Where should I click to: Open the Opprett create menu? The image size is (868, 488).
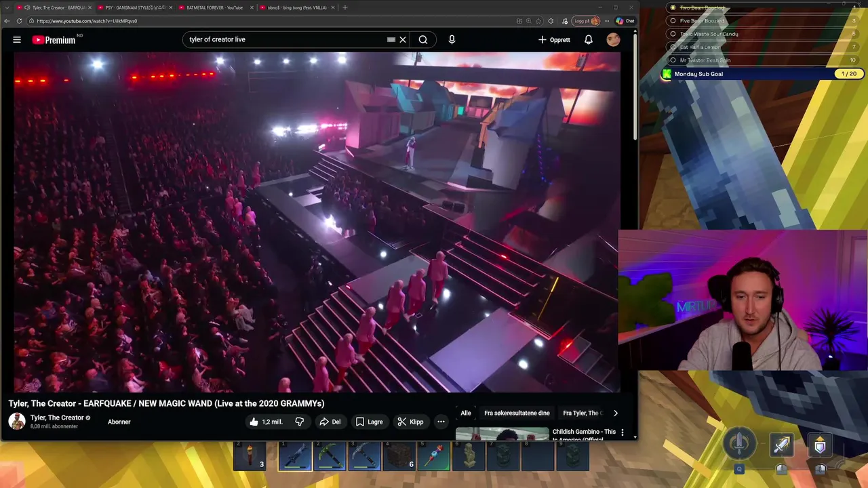tap(554, 40)
